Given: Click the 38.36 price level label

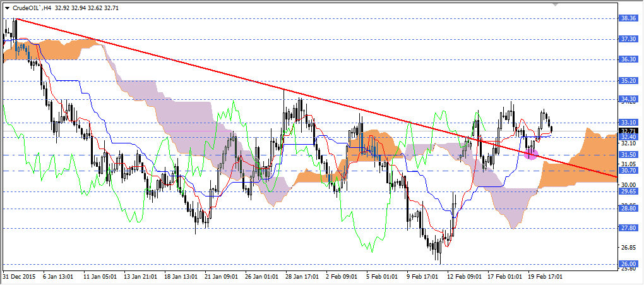Looking at the screenshot, I should (x=629, y=19).
